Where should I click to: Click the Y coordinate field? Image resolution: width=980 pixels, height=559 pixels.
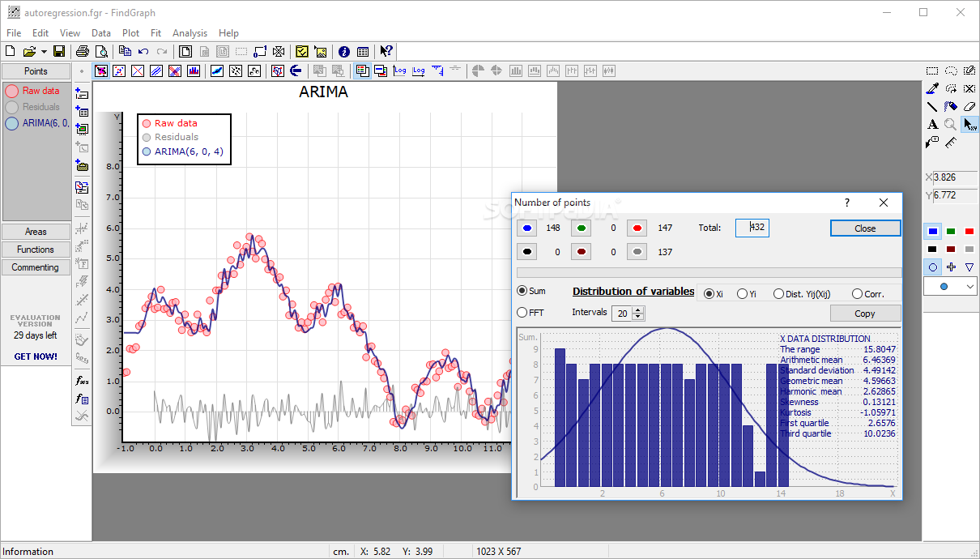point(955,195)
